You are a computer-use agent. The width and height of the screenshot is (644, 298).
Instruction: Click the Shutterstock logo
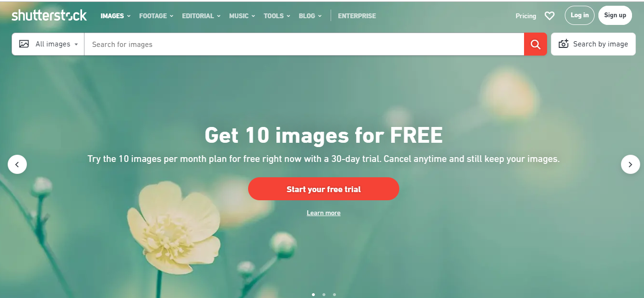(x=49, y=15)
